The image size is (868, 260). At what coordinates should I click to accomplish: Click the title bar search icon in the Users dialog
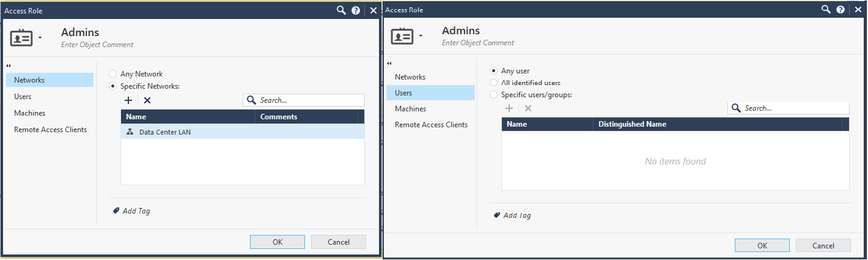826,10
